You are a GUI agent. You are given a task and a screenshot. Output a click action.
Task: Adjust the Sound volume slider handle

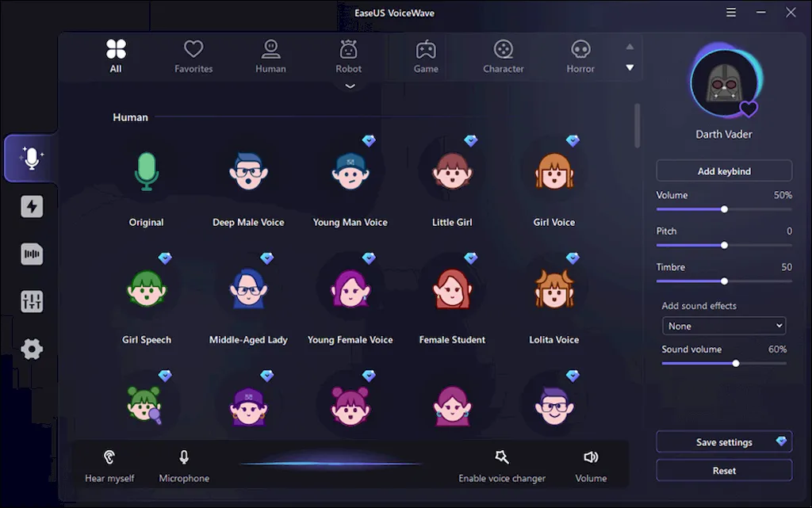coord(736,363)
